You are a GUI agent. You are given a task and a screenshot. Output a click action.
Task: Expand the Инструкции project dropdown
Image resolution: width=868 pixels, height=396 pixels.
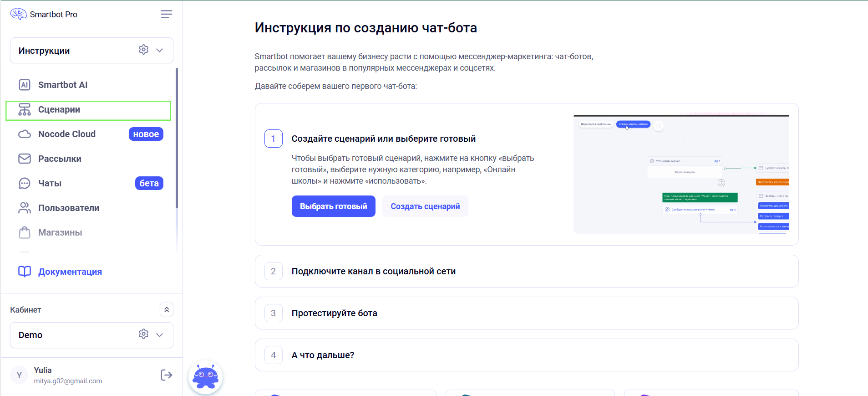click(x=159, y=50)
